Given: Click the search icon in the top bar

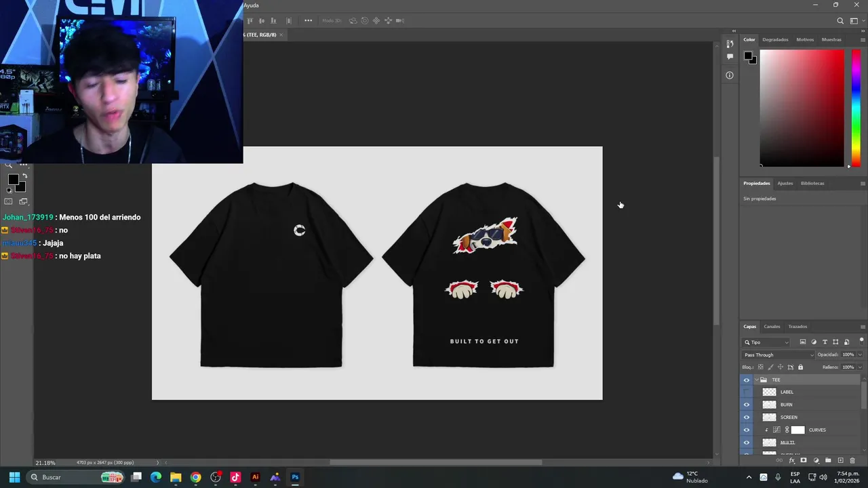Looking at the screenshot, I should (x=840, y=21).
